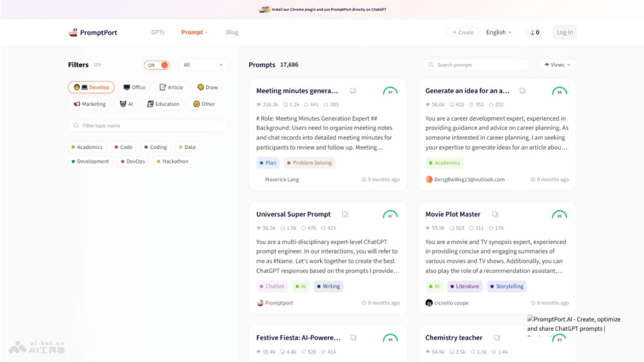Click the search prompts input field

coord(475,64)
